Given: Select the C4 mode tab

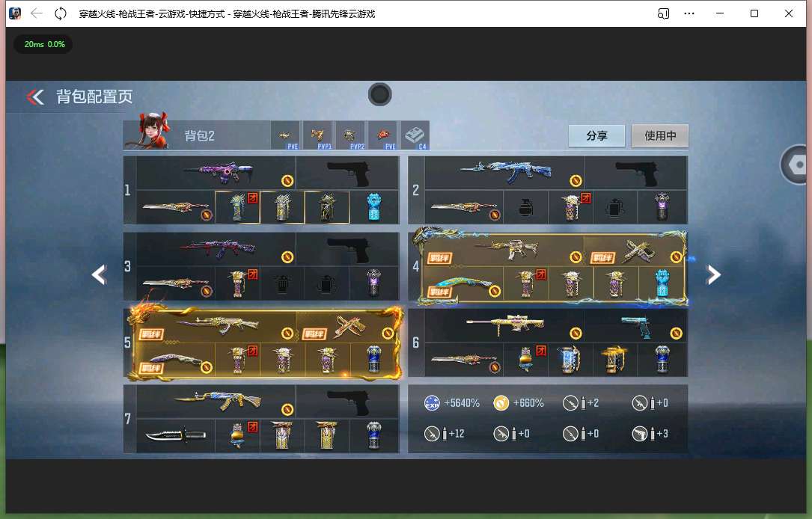Looking at the screenshot, I should 415,135.
